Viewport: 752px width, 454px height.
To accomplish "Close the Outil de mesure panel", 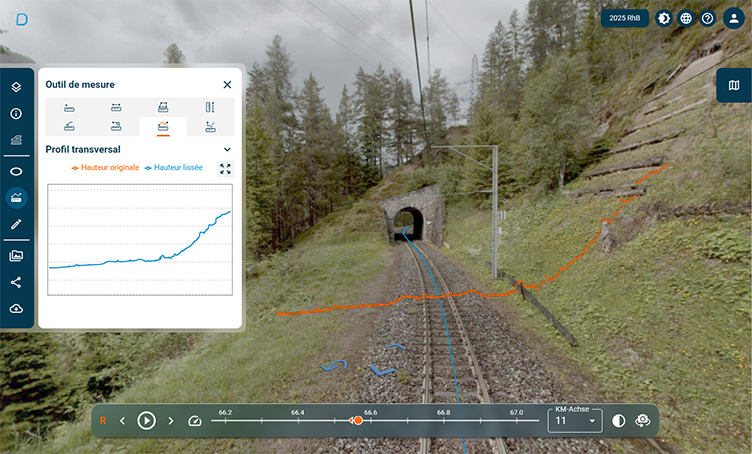I will click(227, 85).
